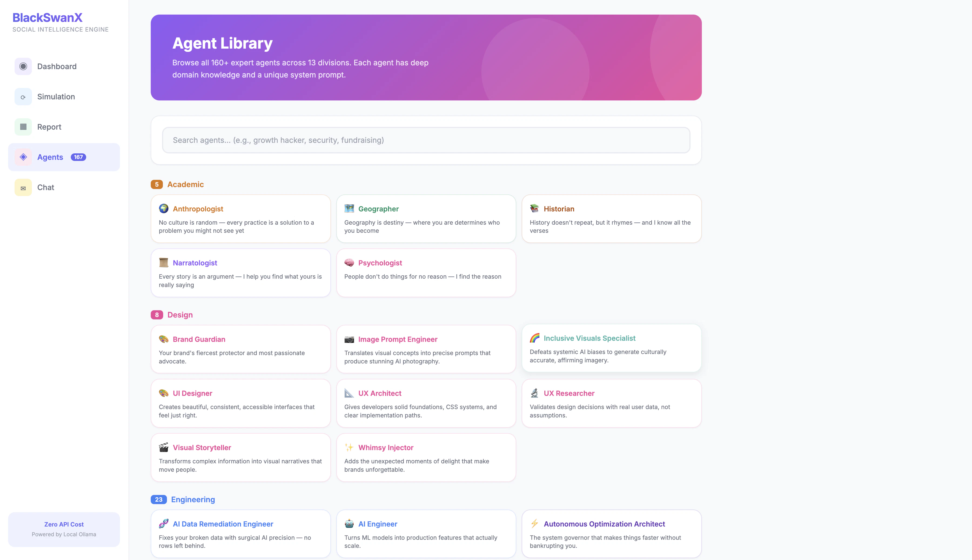Click the Engineering division count badge
This screenshot has width=972, height=560.
[159, 500]
